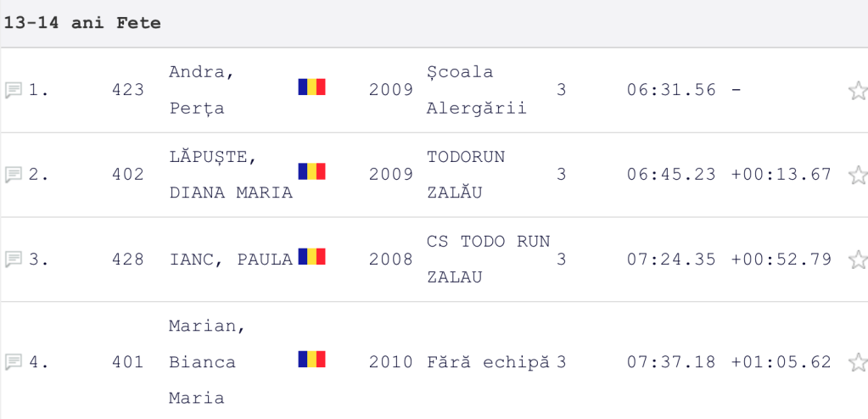Open comment icon for rank 1 row
The image size is (868, 419).
click(x=13, y=90)
